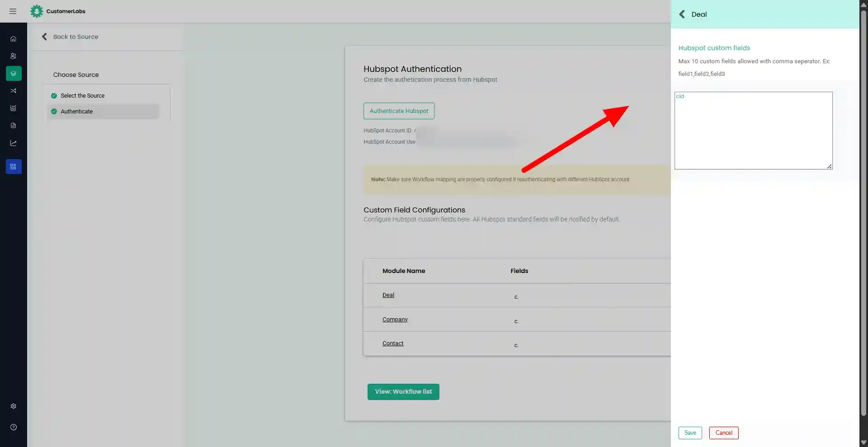Viewport: 868px width, 447px height.
Task: Open the shuffle workflows sidebar icon
Action: click(x=14, y=91)
